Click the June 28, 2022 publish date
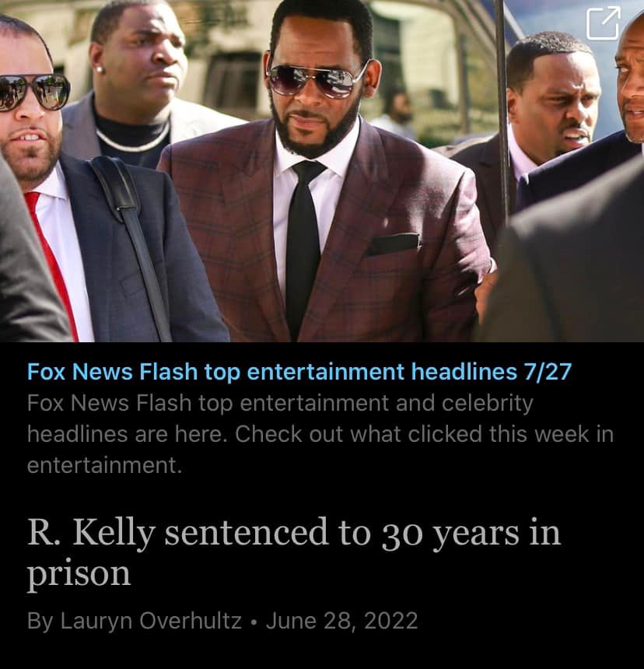This screenshot has width=644, height=669. coord(341,620)
